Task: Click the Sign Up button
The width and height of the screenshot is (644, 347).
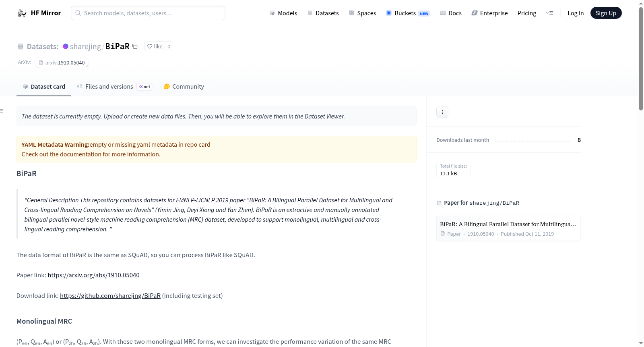Action: [606, 13]
